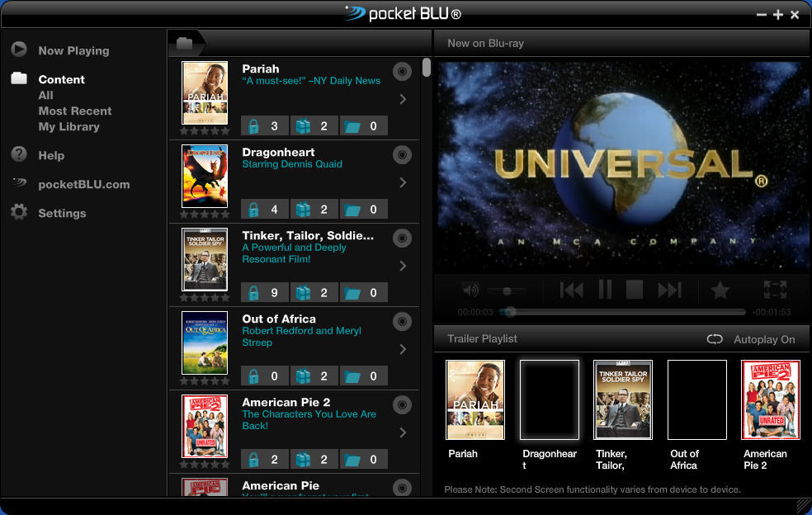
Task: Visit pocketBLU.com
Action: pos(83,184)
